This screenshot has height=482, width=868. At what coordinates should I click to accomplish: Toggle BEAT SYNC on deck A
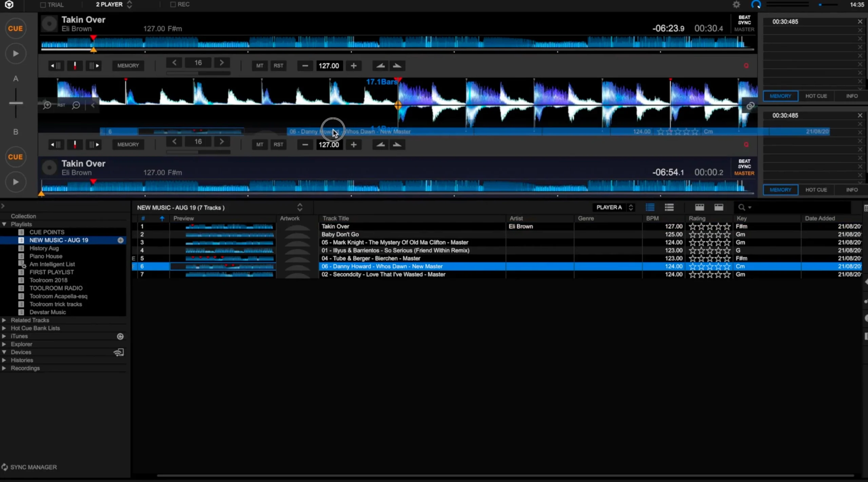click(x=744, y=20)
